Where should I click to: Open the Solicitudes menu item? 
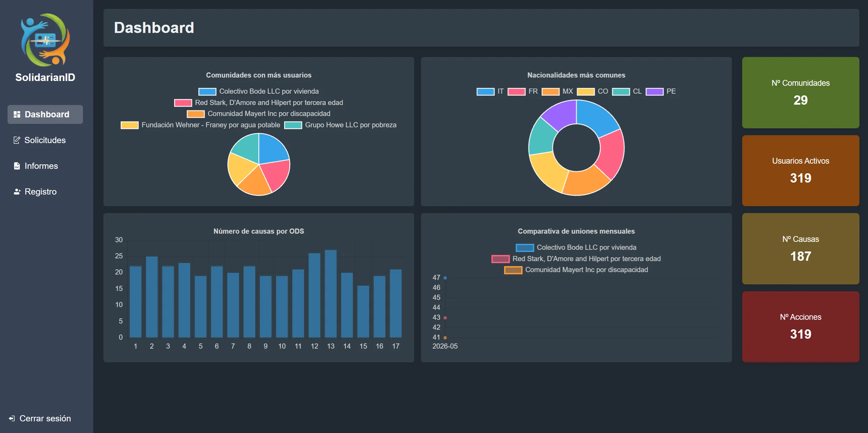click(x=45, y=140)
